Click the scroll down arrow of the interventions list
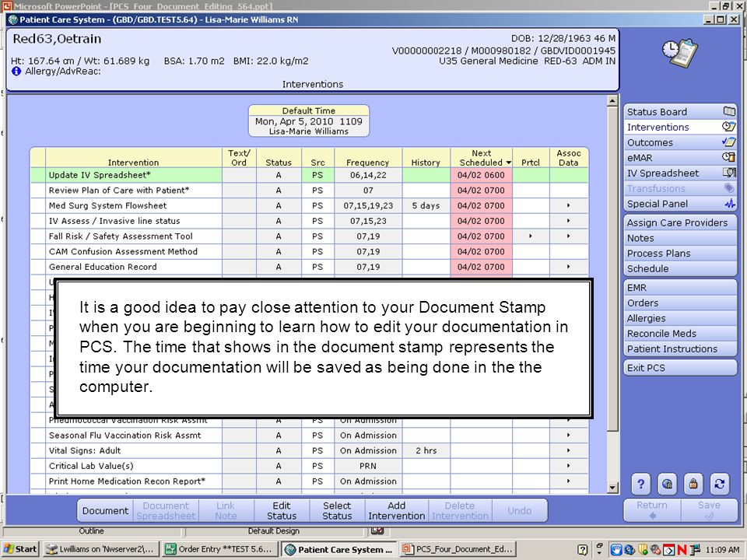The height and width of the screenshot is (560, 747). point(612,488)
